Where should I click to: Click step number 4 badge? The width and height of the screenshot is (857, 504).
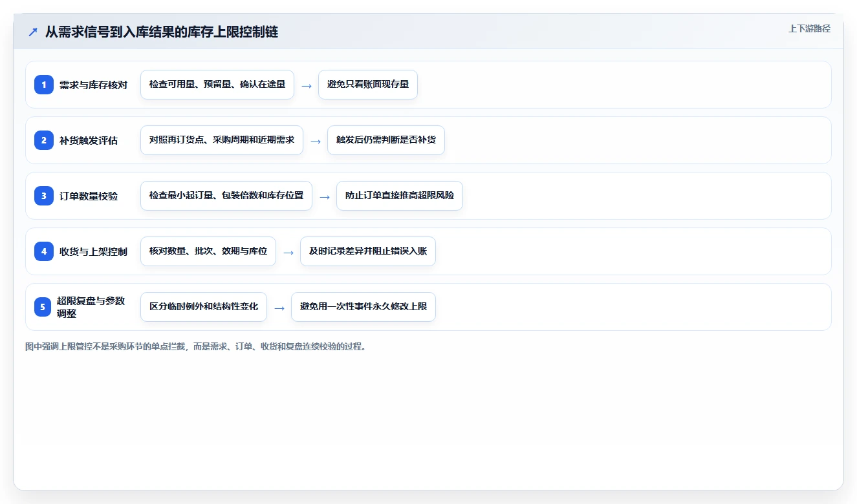pos(44,251)
